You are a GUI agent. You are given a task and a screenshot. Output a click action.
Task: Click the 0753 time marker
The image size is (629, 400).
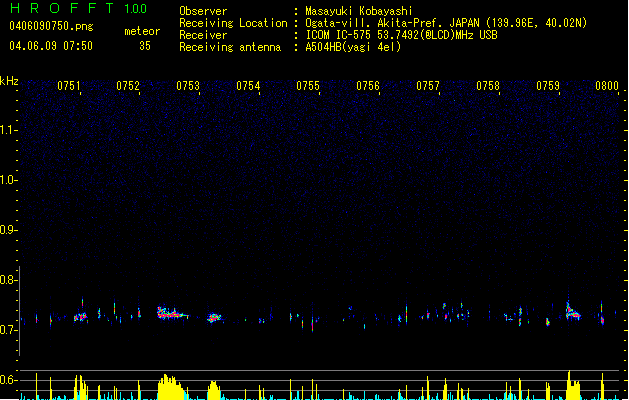click(x=188, y=86)
